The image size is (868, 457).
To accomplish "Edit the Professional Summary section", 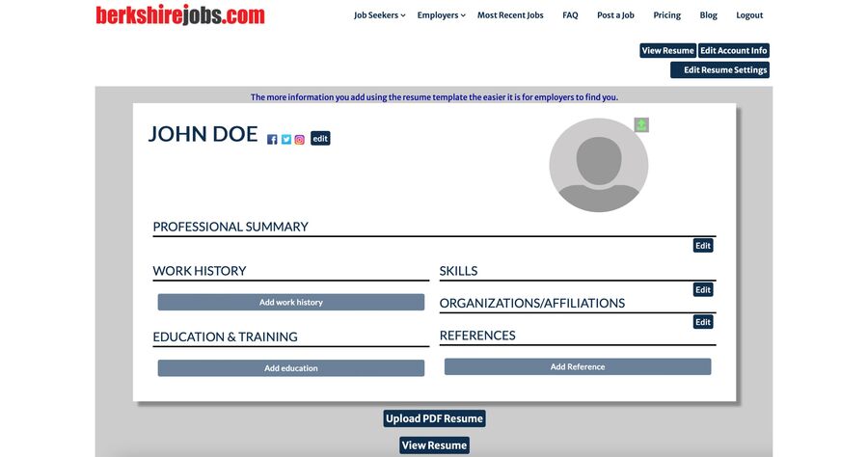I will click(x=703, y=246).
